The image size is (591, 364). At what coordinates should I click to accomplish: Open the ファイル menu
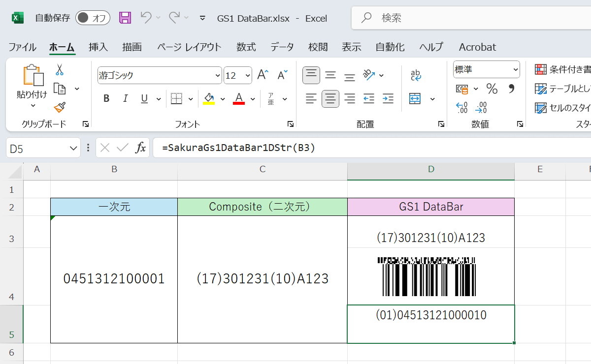tap(22, 47)
